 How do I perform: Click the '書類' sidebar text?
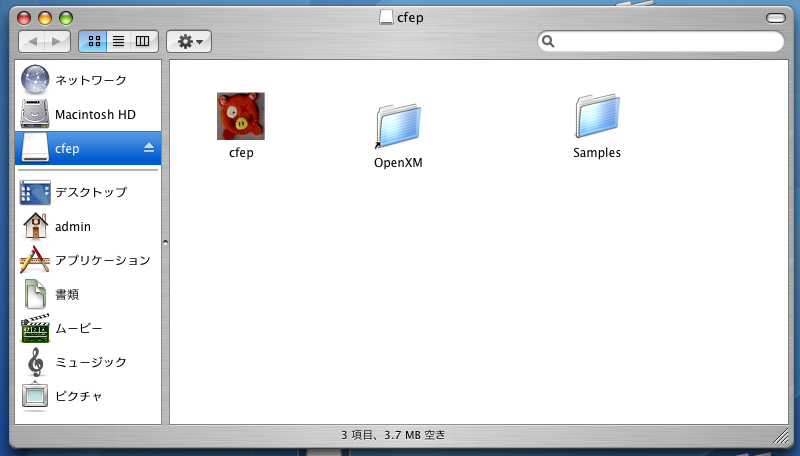67,294
